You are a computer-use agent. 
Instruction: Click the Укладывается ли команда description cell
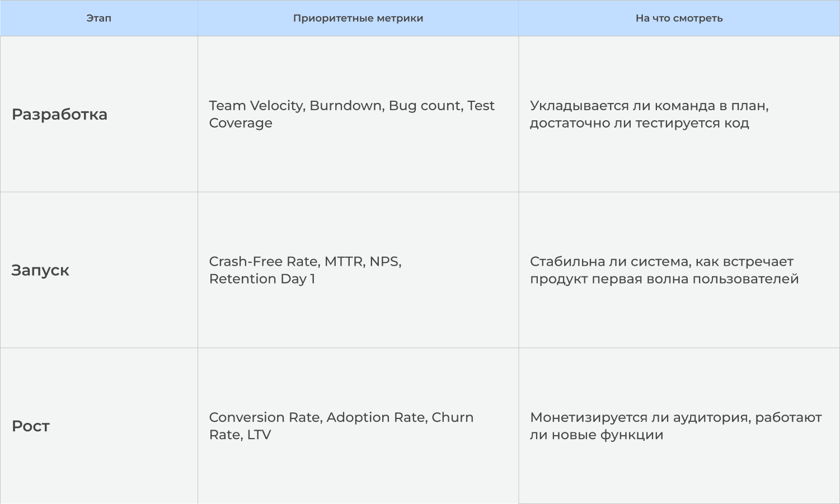coord(679,114)
